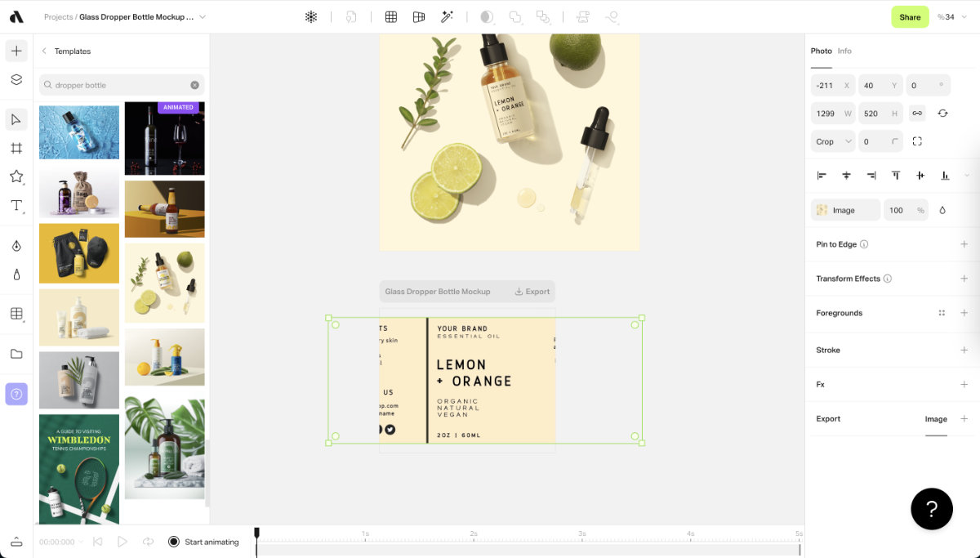Open the project name dropdown chevron
The width and height of the screenshot is (980, 558).
coord(203,17)
